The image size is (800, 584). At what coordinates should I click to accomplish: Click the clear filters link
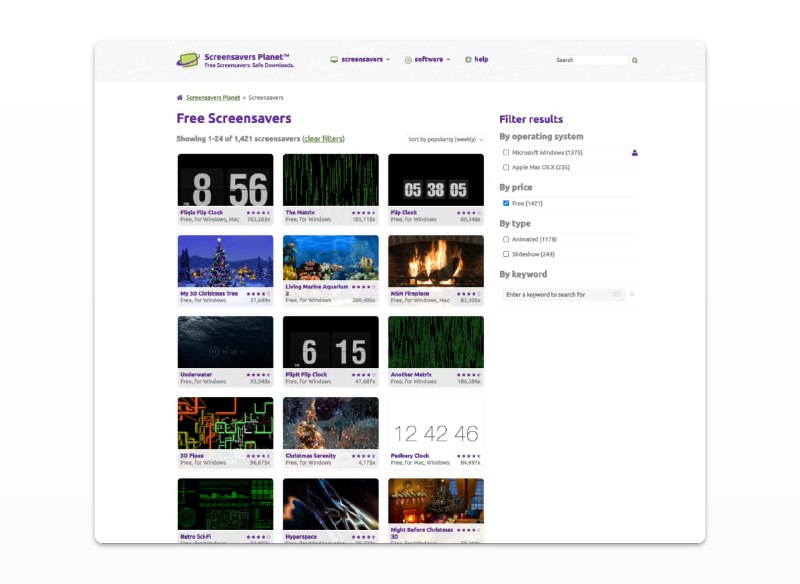[322, 138]
